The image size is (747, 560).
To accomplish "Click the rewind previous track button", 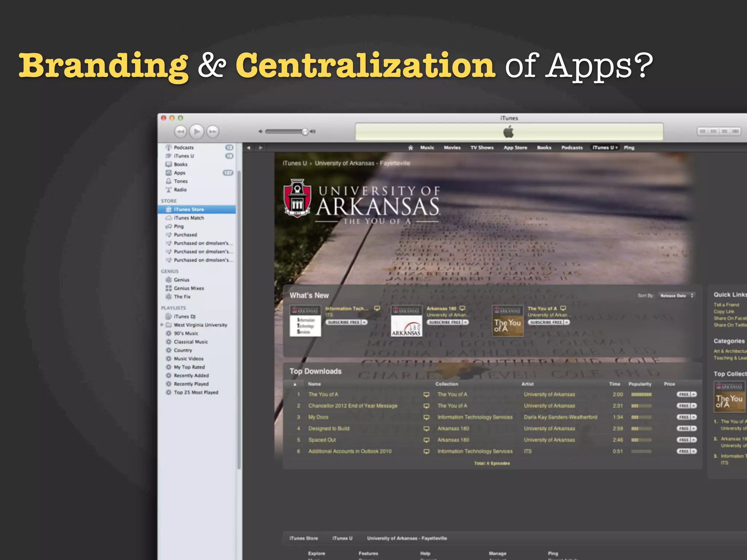I will coord(180,131).
